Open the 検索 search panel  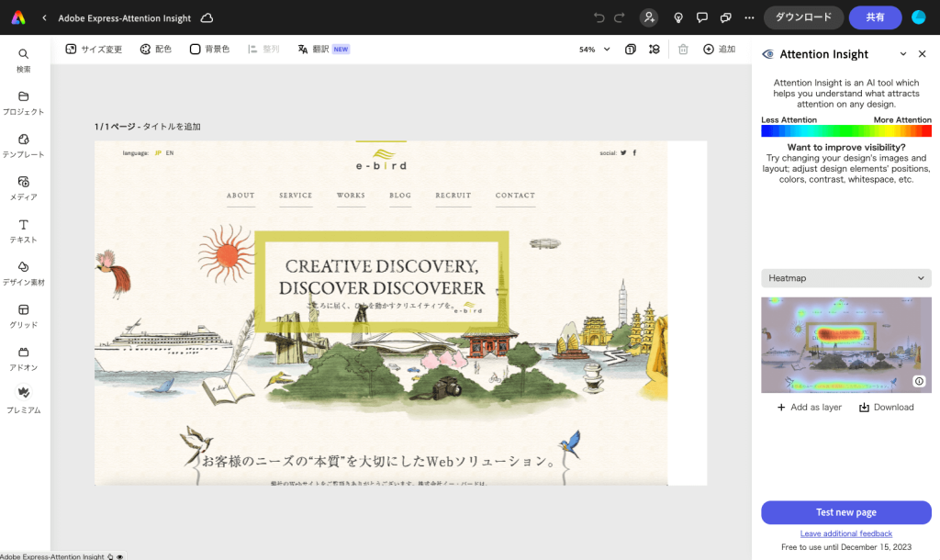(x=23, y=61)
